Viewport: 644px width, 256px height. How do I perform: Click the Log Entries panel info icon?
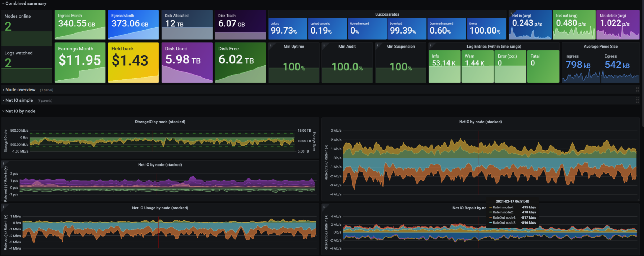pos(431,45)
